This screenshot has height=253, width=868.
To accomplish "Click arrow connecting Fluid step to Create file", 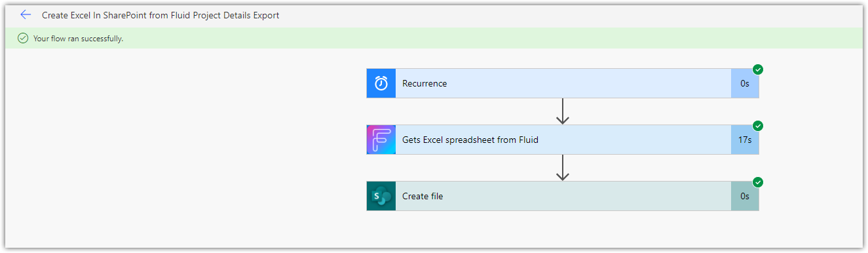I will click(562, 168).
